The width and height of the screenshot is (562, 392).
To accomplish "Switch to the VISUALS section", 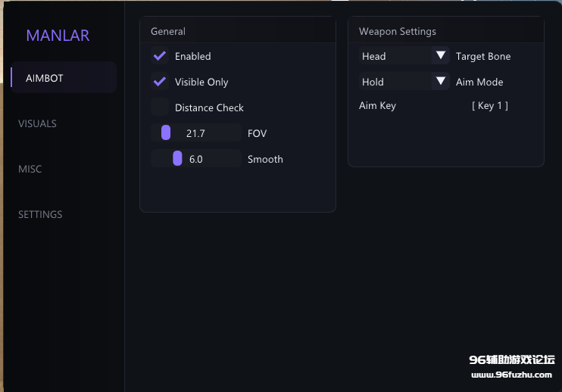I will click(x=37, y=123).
